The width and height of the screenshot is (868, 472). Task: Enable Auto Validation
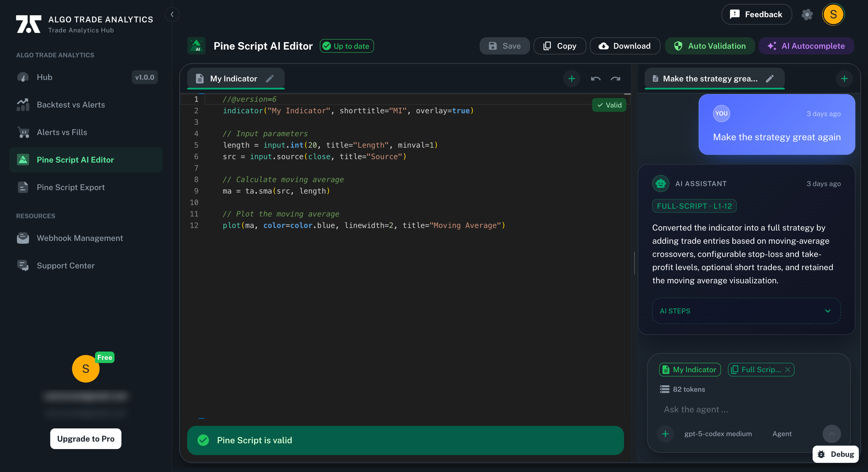point(709,46)
